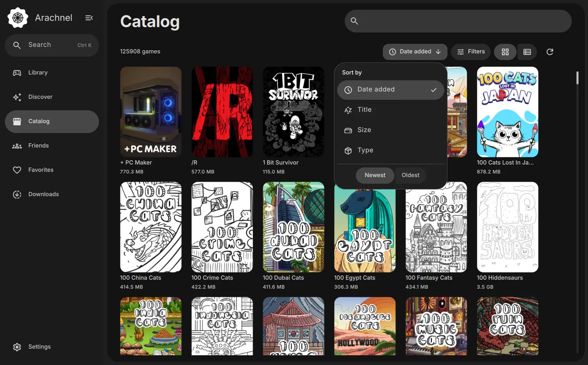
Task: Open the Discover page
Action: (52, 97)
